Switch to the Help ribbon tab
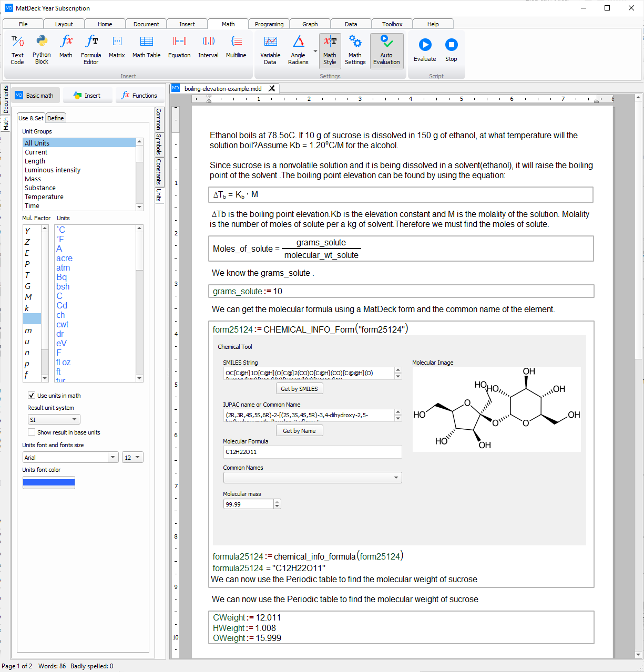The height and width of the screenshot is (672, 644). [x=433, y=24]
